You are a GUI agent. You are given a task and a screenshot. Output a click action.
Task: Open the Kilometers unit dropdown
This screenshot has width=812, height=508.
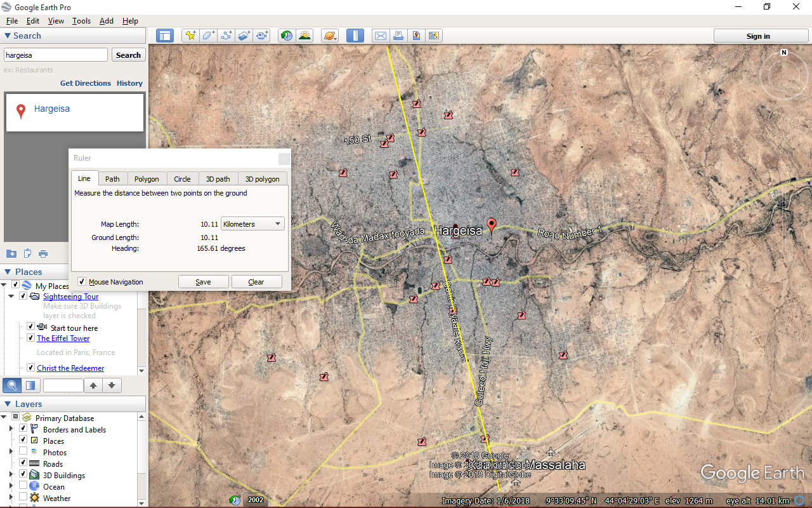click(252, 224)
